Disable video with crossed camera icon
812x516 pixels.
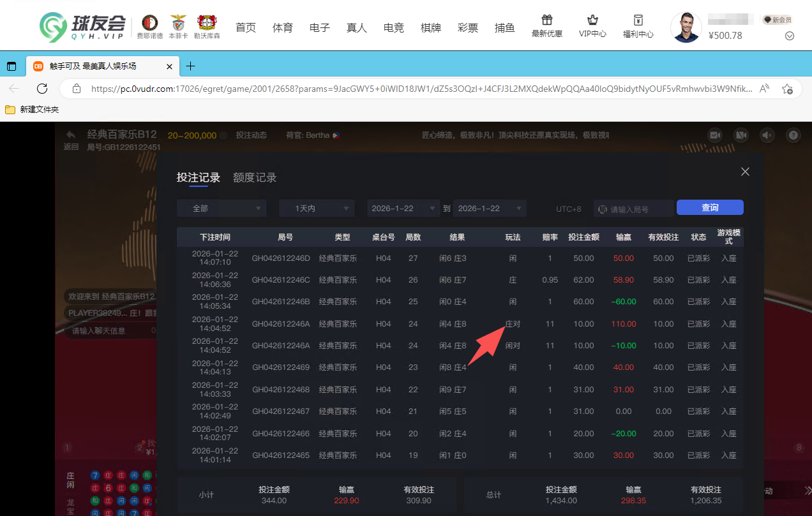point(741,135)
